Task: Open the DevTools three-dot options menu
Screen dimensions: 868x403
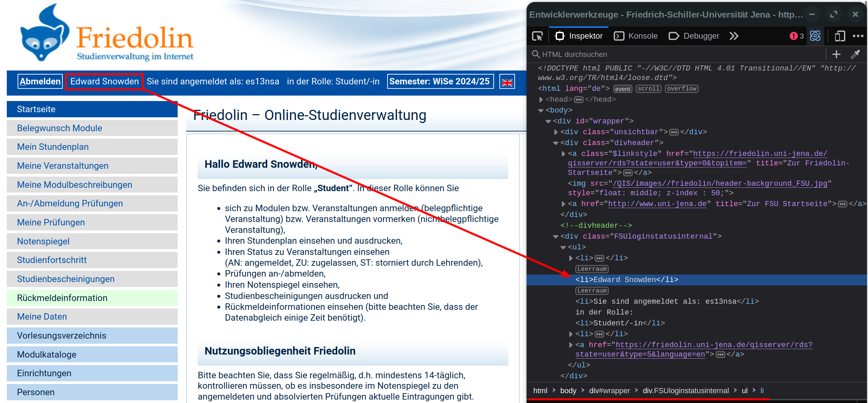Action: tap(858, 36)
